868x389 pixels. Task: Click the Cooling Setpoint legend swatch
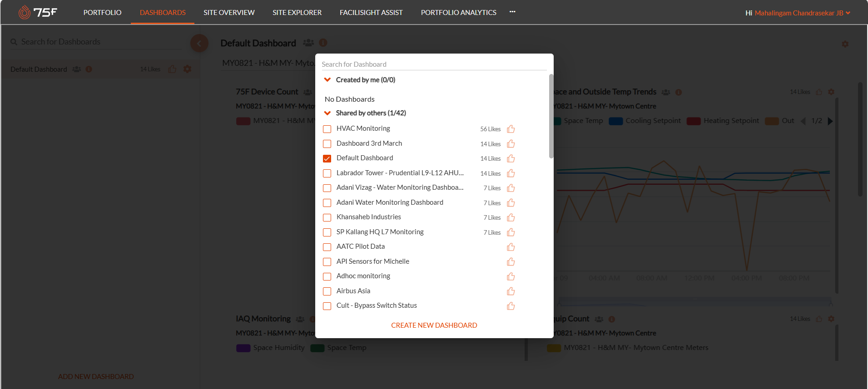(x=615, y=121)
